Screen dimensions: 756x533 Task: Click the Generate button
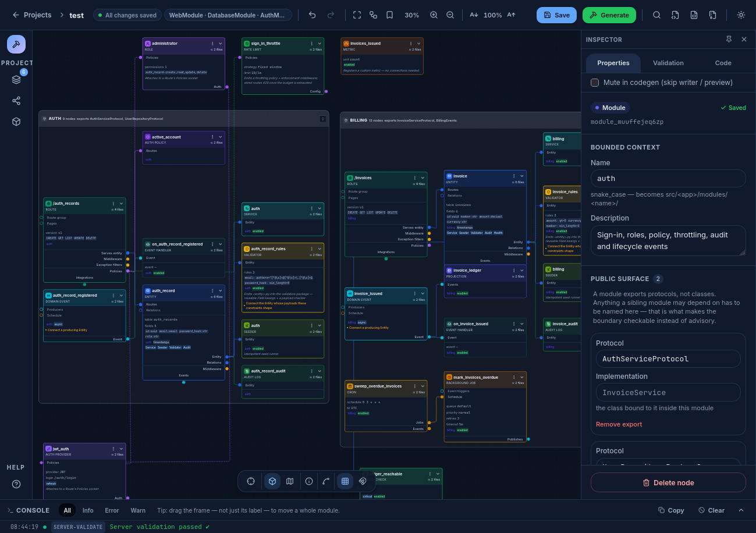(x=609, y=15)
